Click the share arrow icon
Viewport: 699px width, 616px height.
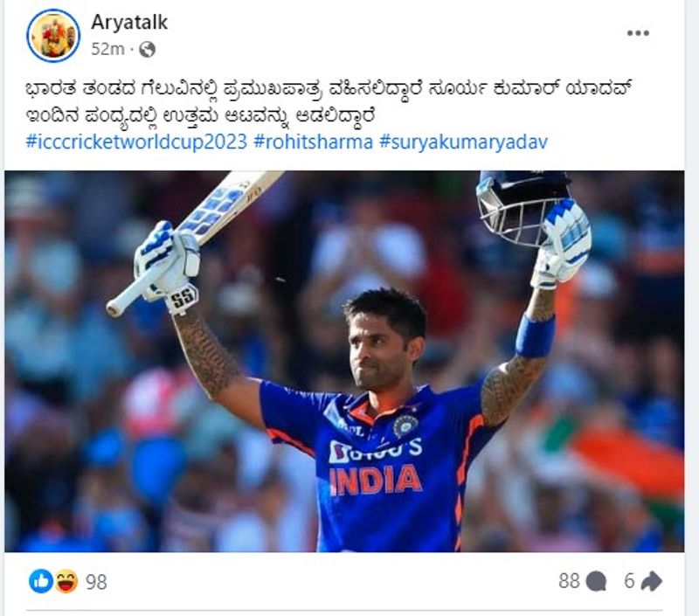point(651,581)
